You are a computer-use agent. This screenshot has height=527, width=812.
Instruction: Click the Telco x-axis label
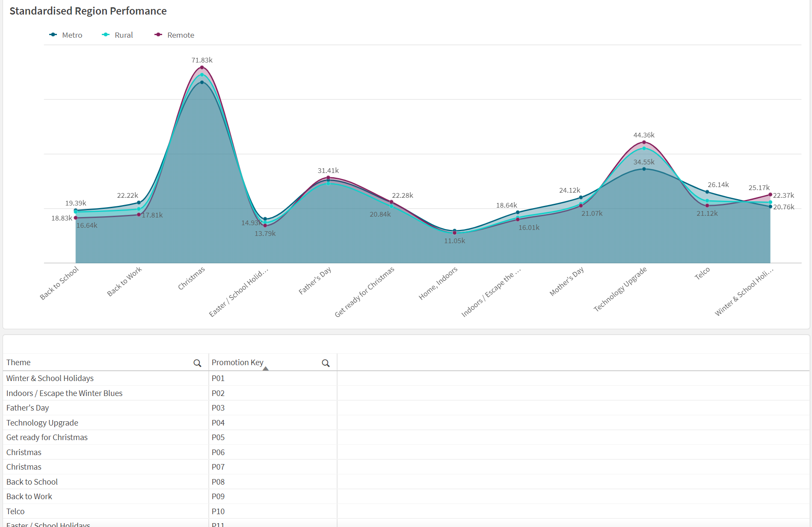(x=702, y=273)
